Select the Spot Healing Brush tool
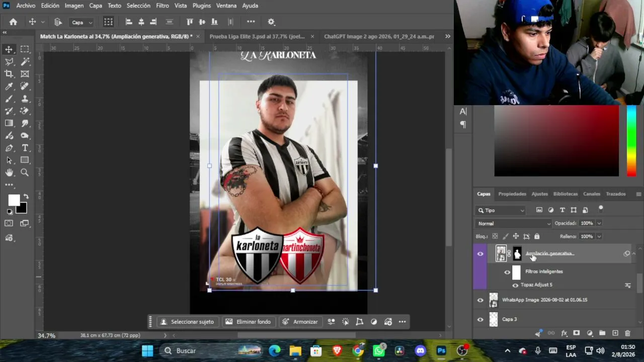Screen dimensions: 644x362 [25, 86]
